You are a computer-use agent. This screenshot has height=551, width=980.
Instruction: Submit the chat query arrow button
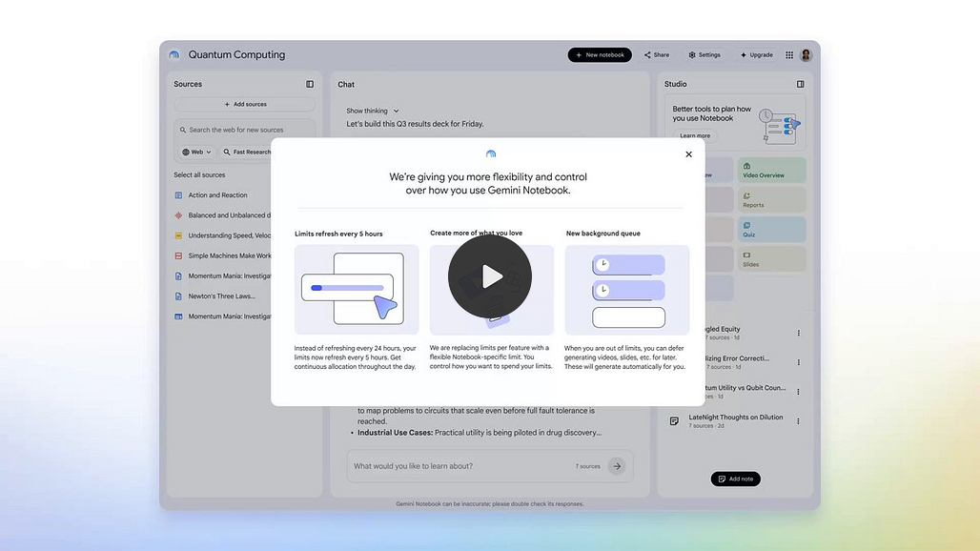[x=617, y=466]
